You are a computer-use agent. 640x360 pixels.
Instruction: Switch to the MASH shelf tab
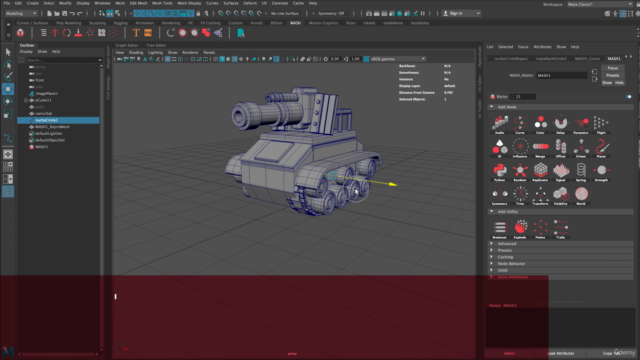click(x=295, y=23)
